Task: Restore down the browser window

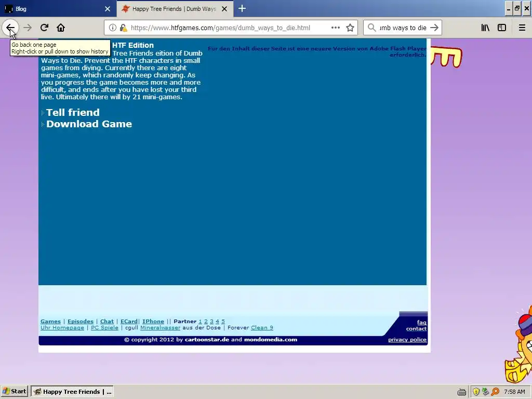Action: click(517, 9)
